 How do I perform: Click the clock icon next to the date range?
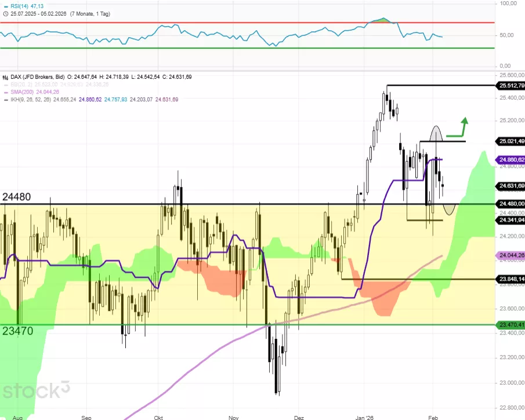(x=3, y=13)
